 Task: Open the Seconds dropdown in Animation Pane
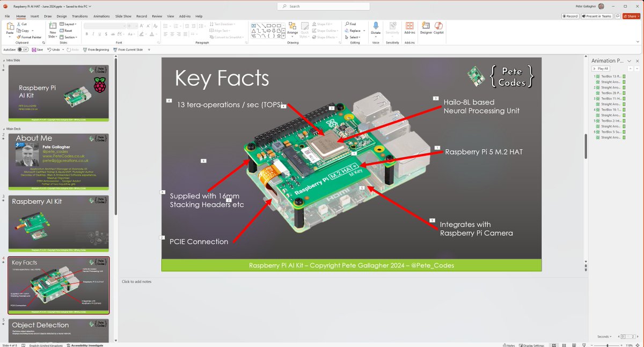click(x=604, y=336)
